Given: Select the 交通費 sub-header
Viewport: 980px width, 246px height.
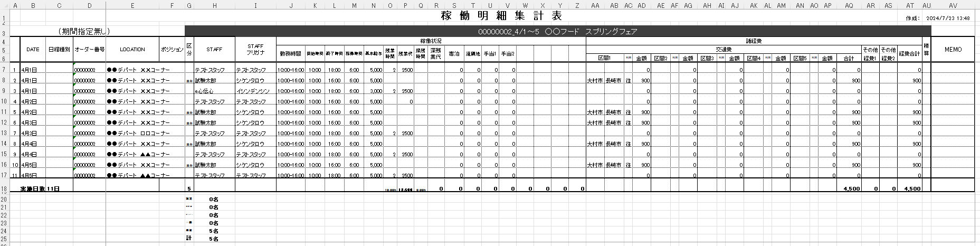Looking at the screenshot, I should pyautogui.click(x=724, y=50).
